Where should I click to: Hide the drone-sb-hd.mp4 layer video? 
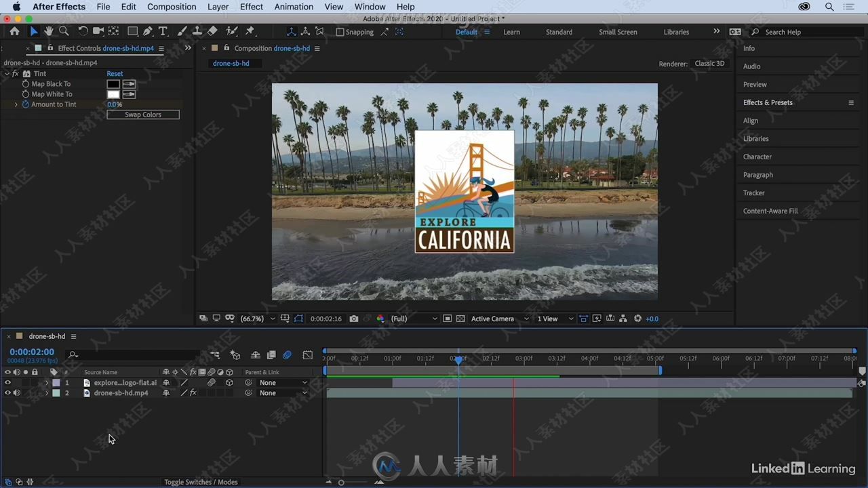(7, 392)
